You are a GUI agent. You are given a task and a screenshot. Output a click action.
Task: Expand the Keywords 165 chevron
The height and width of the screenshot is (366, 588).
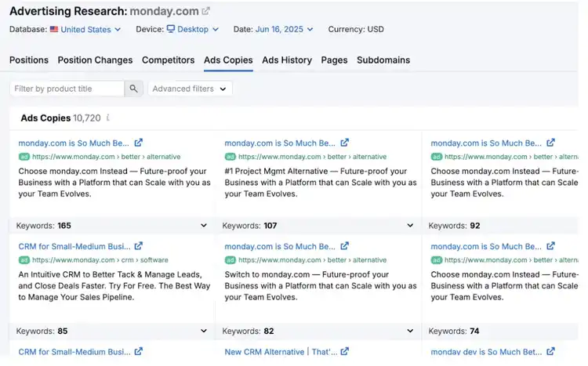204,226
